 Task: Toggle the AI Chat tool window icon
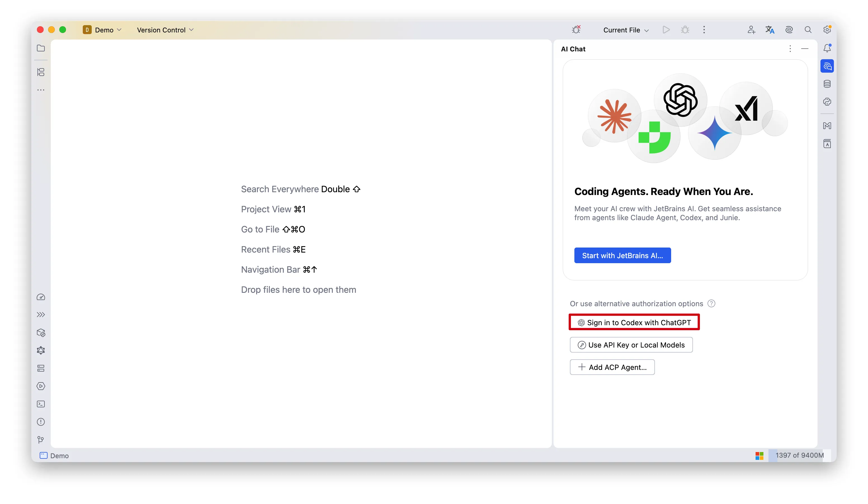point(827,66)
